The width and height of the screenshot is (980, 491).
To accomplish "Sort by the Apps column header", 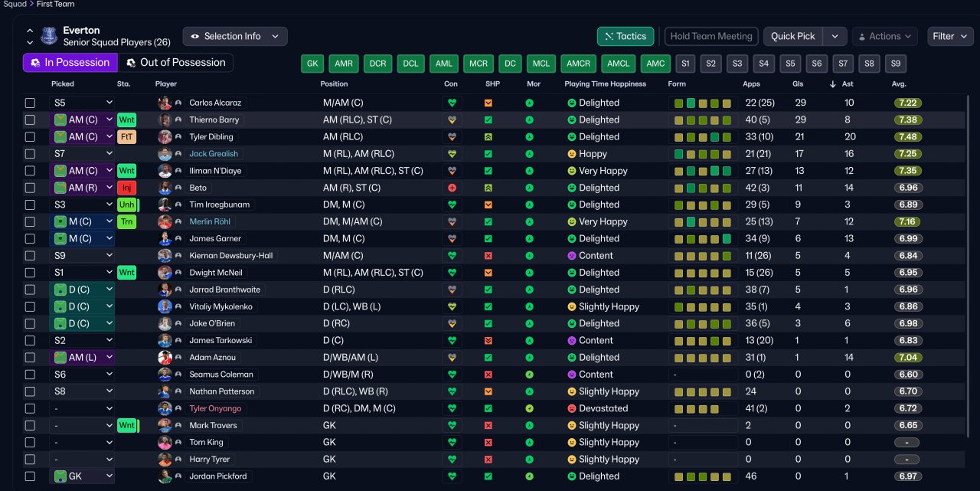I will (x=752, y=84).
